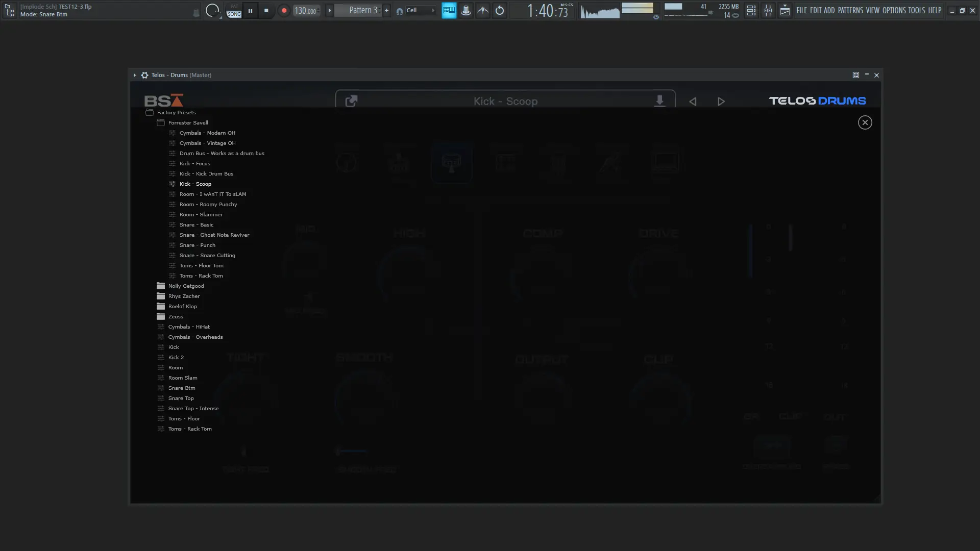Toggle the typing keyboard to piano icon
The height and width of the screenshot is (551, 980).
(449, 10)
